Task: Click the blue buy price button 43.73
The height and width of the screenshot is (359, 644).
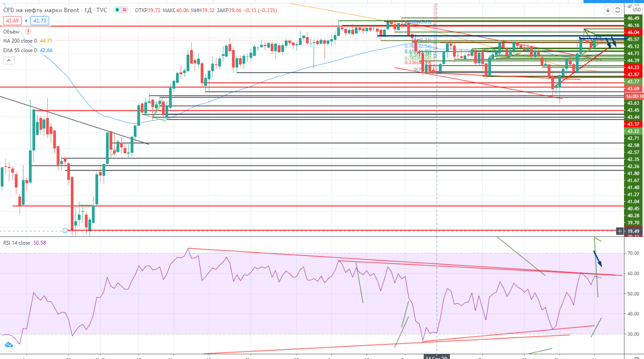Action: 40,20
